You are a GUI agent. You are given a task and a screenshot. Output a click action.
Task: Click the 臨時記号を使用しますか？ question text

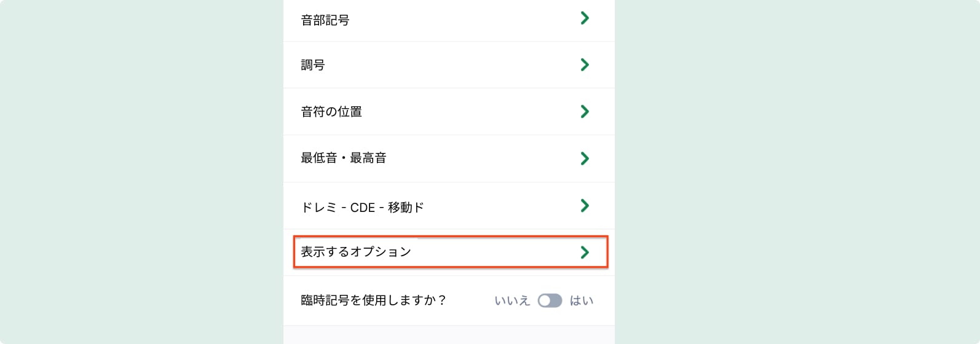(374, 300)
